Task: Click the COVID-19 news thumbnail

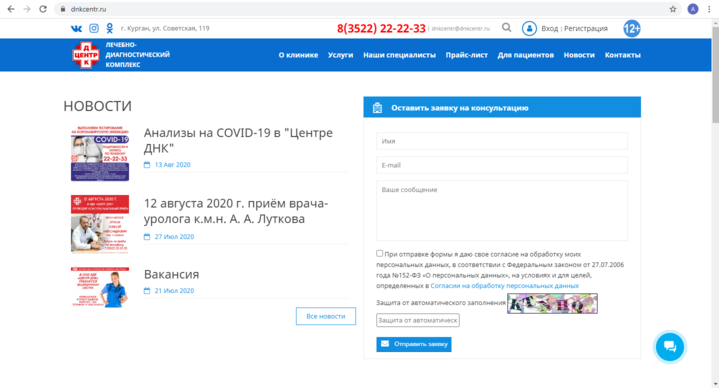Action: [x=100, y=153]
